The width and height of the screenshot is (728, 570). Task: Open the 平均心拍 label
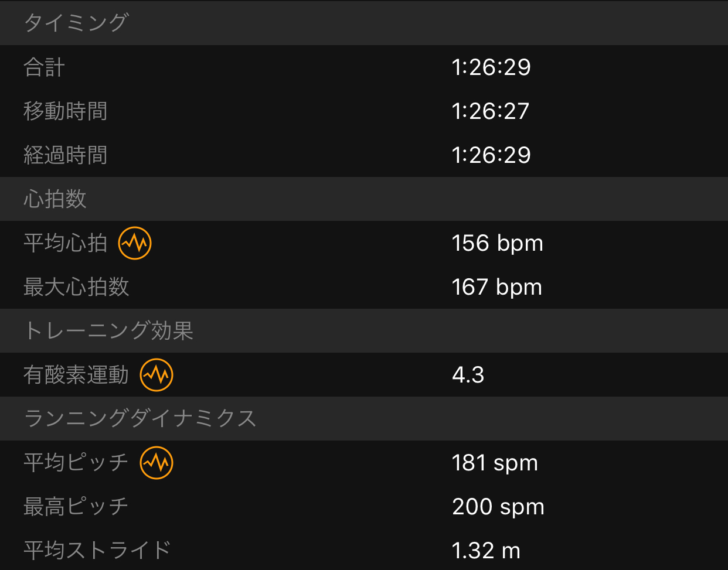(66, 243)
